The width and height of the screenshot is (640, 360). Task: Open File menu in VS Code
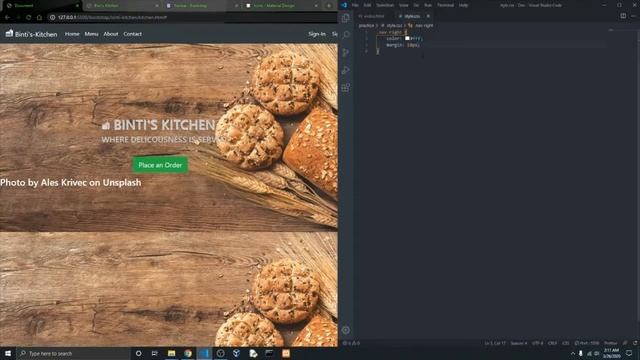pos(355,5)
